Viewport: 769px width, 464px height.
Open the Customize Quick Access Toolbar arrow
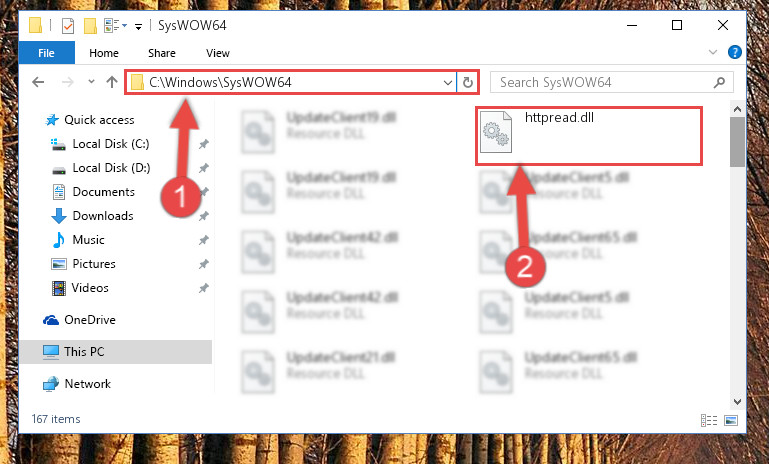tap(138, 26)
